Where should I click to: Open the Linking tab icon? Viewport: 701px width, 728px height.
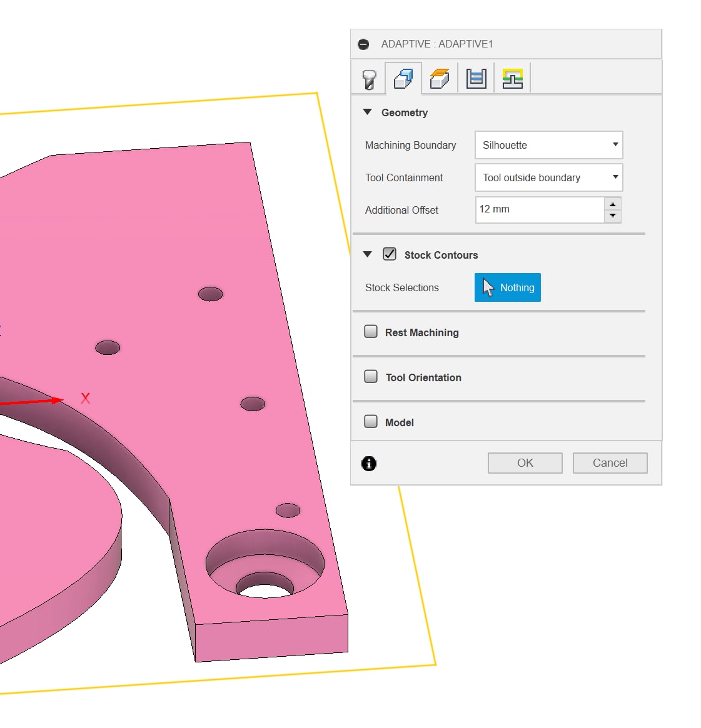tap(512, 79)
